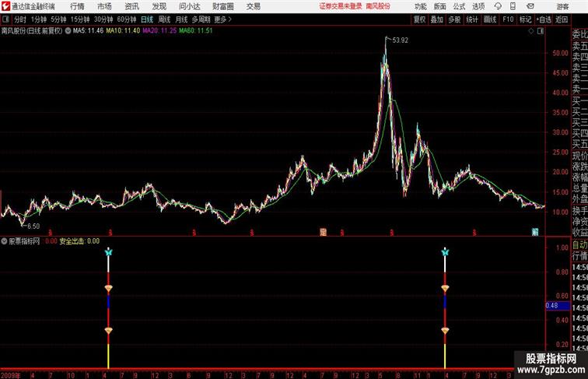588x379 pixels.
Task: Open the 选项 menu
Action: [x=478, y=6]
